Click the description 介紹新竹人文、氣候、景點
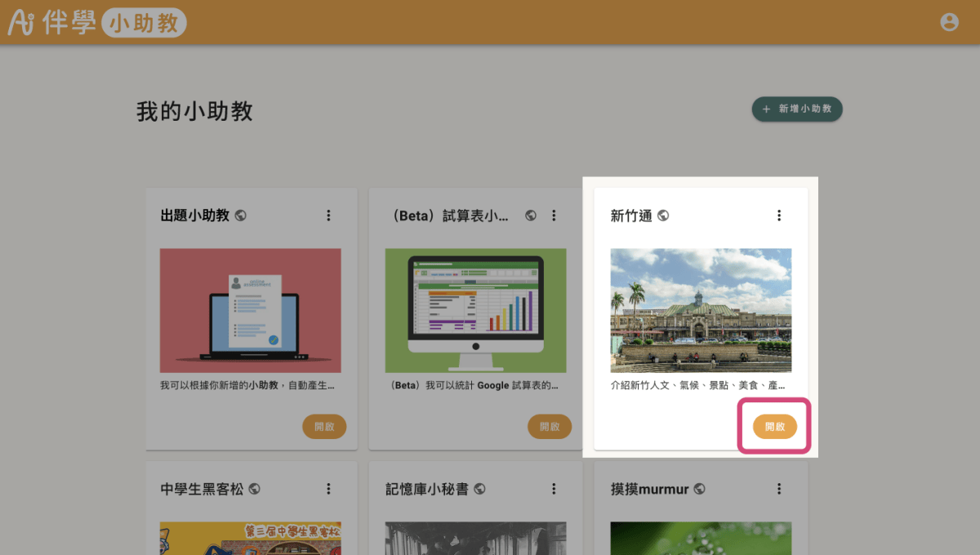Image resolution: width=980 pixels, height=555 pixels. pos(698,384)
